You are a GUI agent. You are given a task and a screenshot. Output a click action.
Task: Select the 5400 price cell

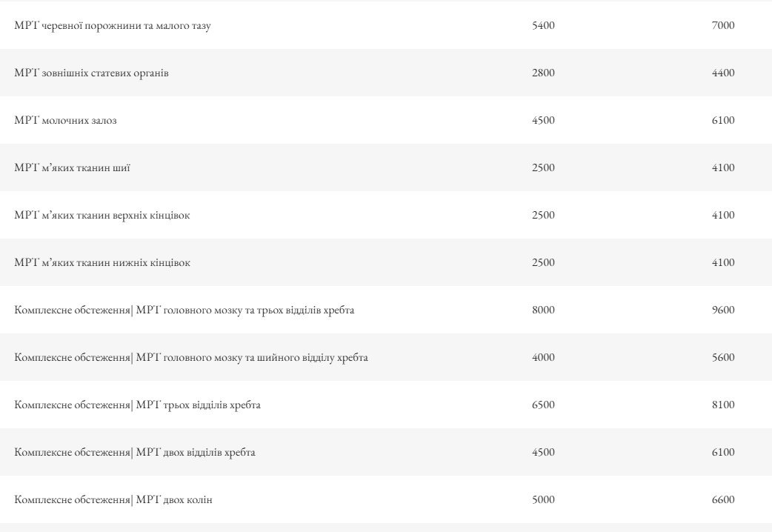point(543,26)
